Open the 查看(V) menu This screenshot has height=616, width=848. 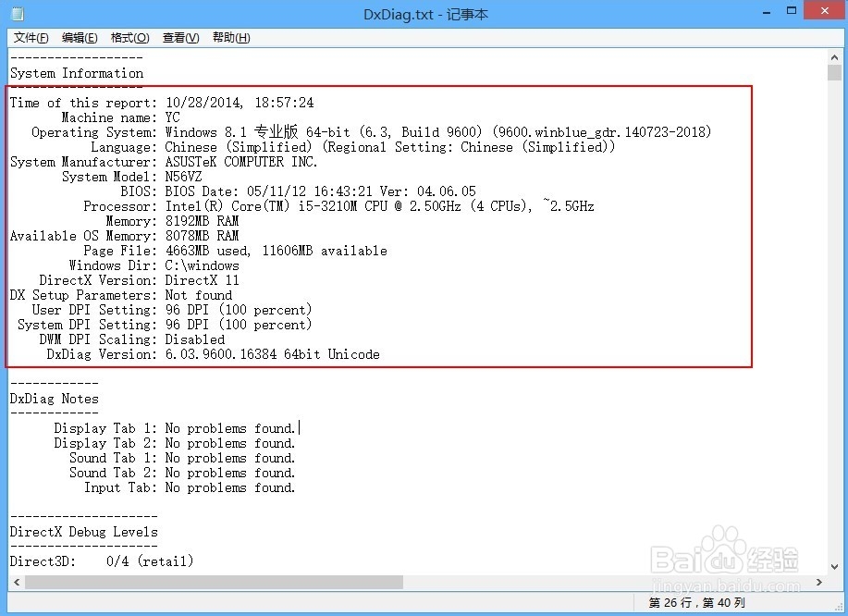point(180,37)
